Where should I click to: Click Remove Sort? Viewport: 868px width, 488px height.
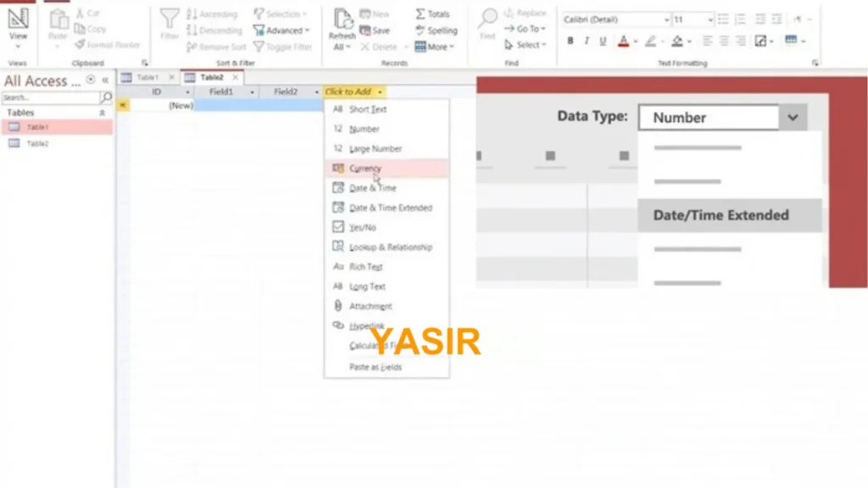216,47
